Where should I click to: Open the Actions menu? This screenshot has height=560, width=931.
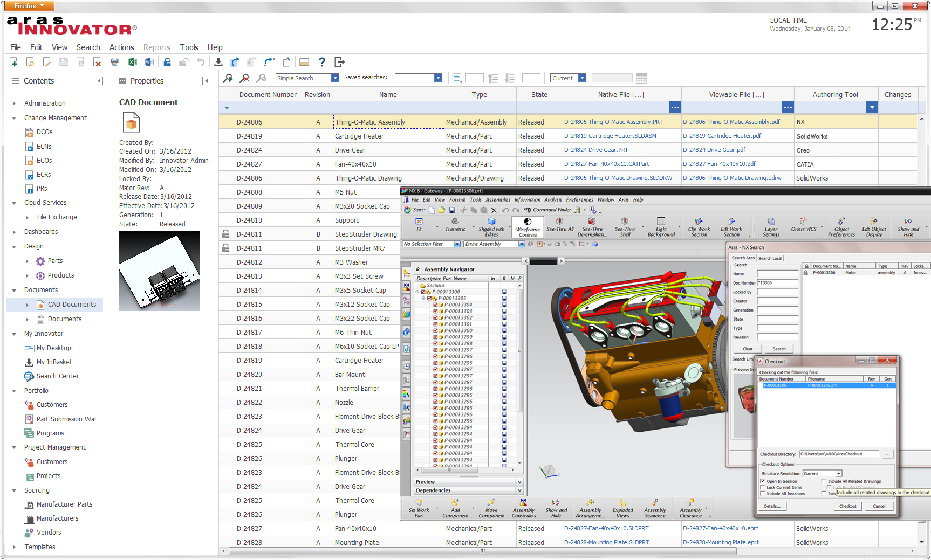tap(121, 47)
